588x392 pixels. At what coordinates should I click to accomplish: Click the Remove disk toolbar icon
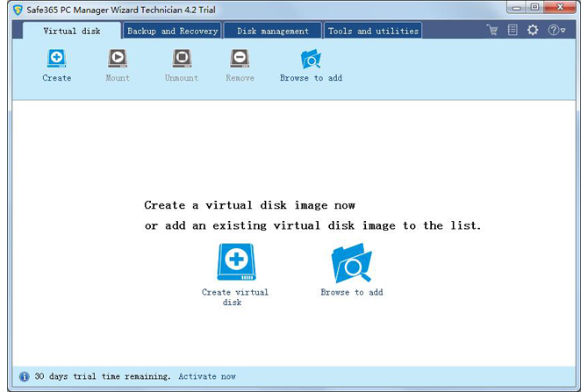click(240, 60)
